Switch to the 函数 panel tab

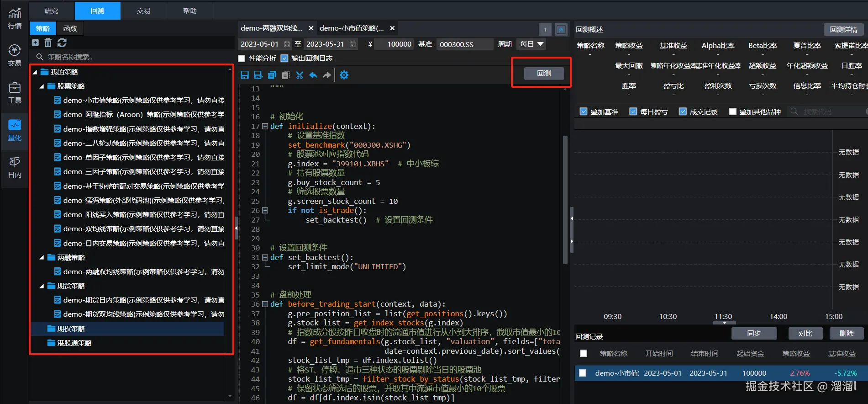click(x=70, y=28)
